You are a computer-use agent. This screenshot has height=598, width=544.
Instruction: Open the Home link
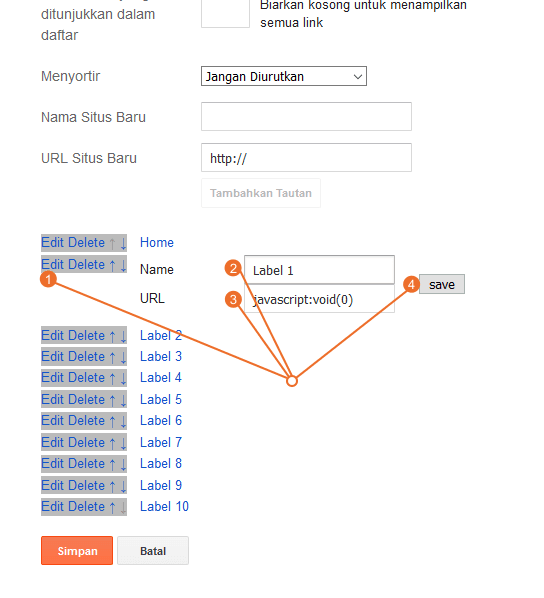click(157, 243)
